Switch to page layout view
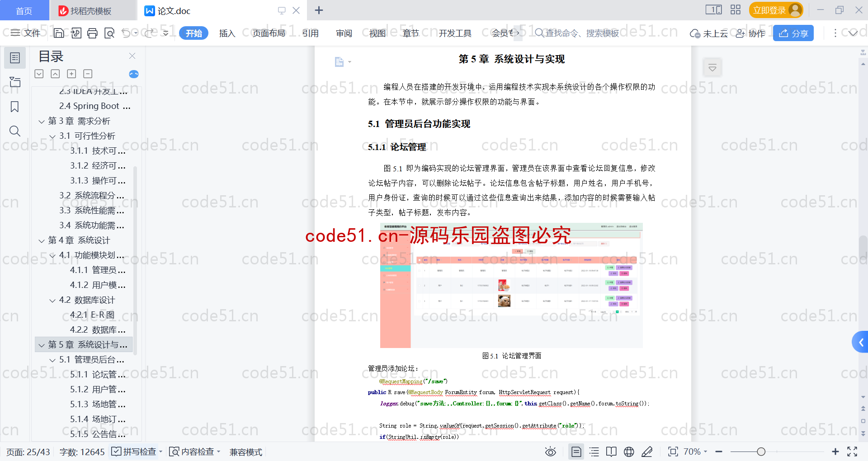 (x=576, y=452)
